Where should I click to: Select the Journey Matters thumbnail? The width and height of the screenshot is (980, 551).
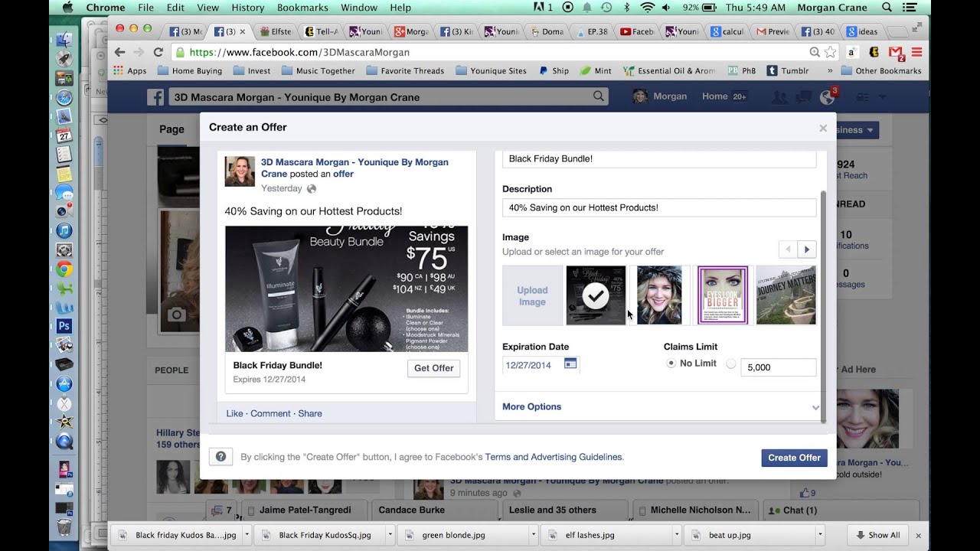pyautogui.click(x=786, y=295)
